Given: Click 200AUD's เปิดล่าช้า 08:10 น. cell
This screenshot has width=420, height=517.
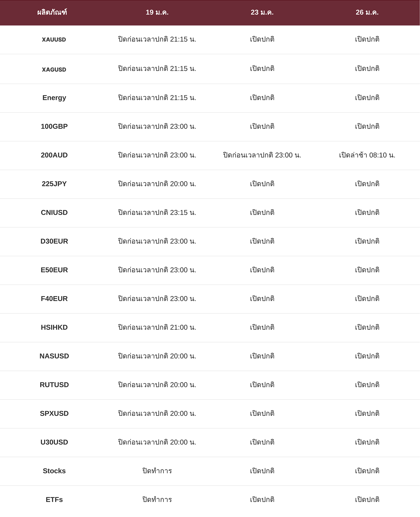Looking at the screenshot, I should [367, 155].
